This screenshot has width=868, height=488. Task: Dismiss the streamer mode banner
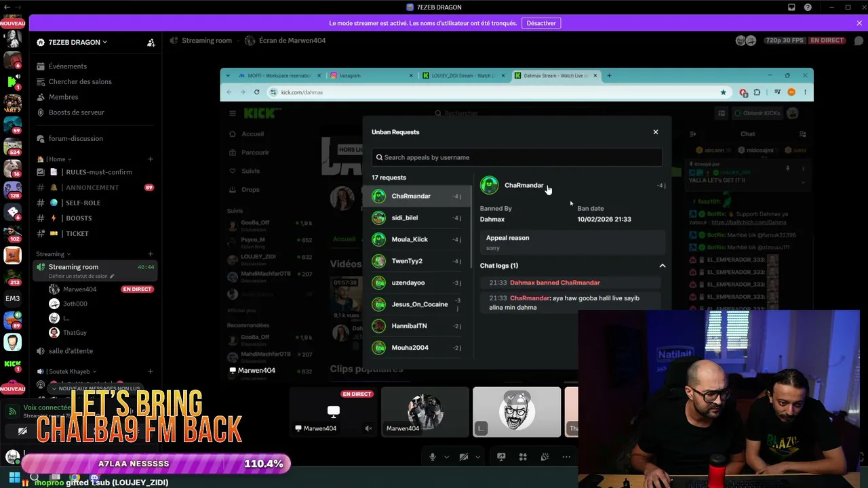tap(859, 23)
